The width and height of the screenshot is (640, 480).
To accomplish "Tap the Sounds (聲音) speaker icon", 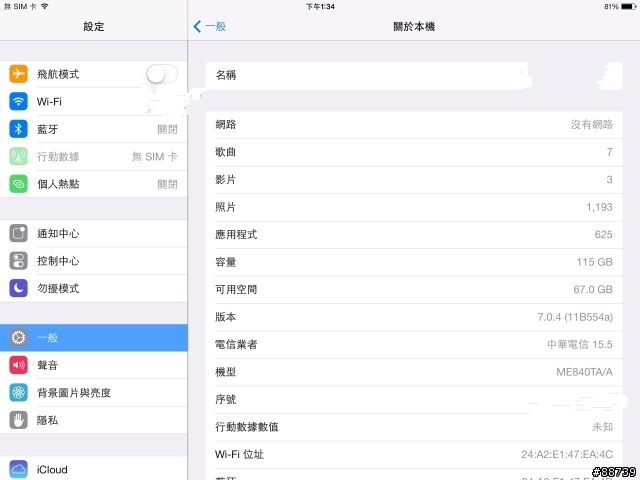I will point(18,365).
